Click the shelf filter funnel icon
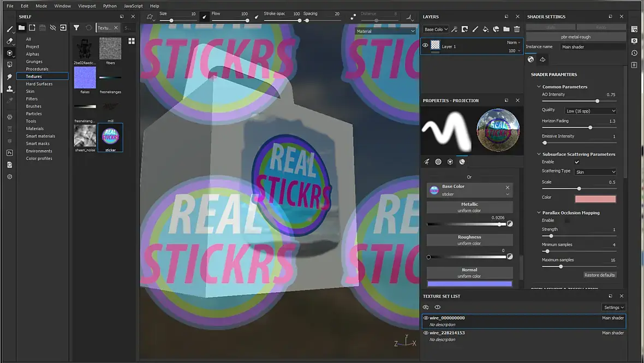This screenshot has height=363, width=644. click(x=76, y=27)
